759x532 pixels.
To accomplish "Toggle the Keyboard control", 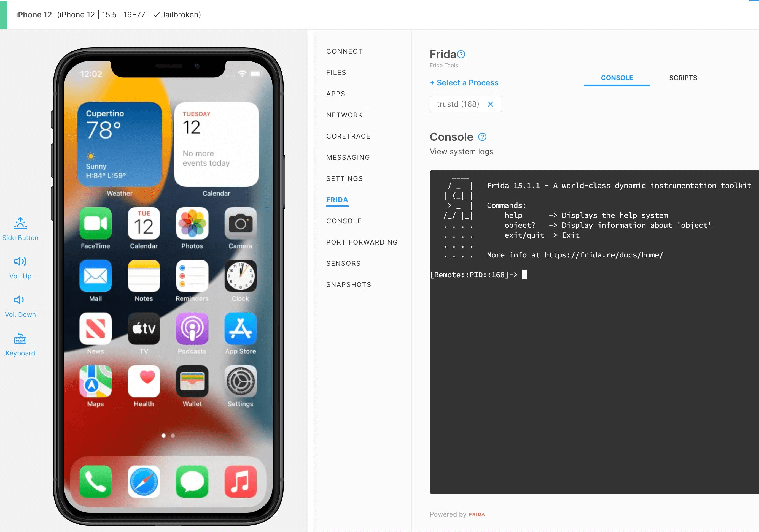I will [20, 345].
